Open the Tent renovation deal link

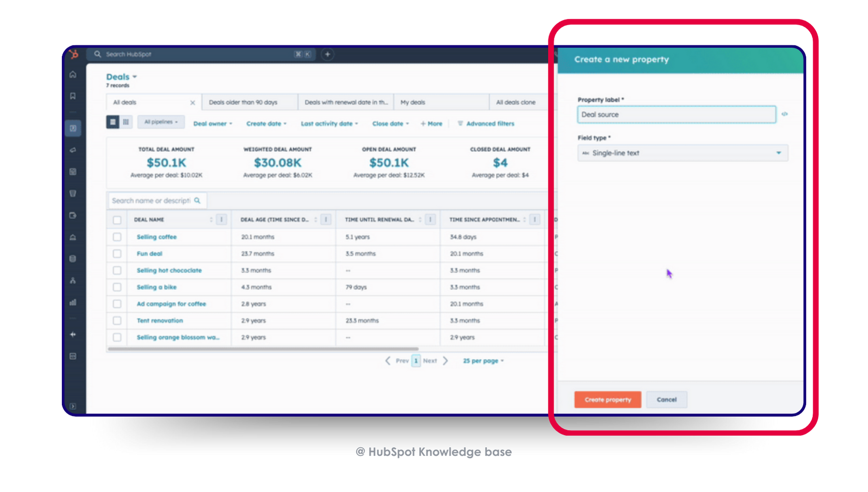coord(160,321)
